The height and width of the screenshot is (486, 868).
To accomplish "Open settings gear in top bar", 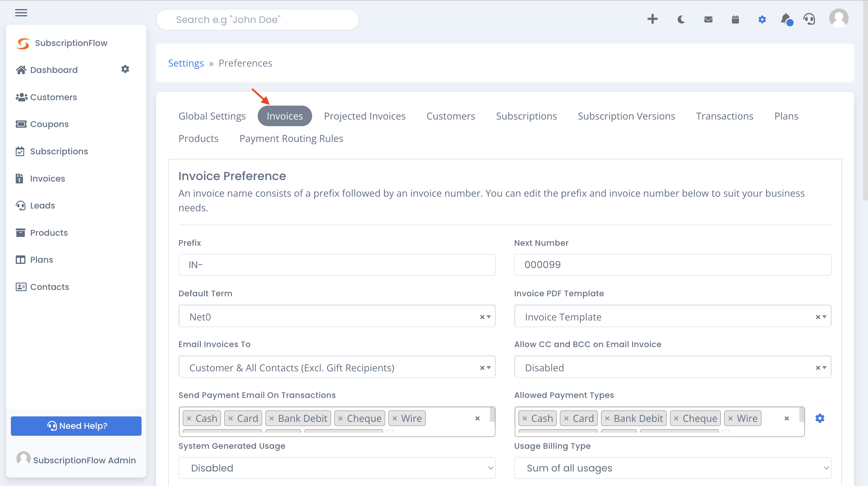I will [762, 20].
